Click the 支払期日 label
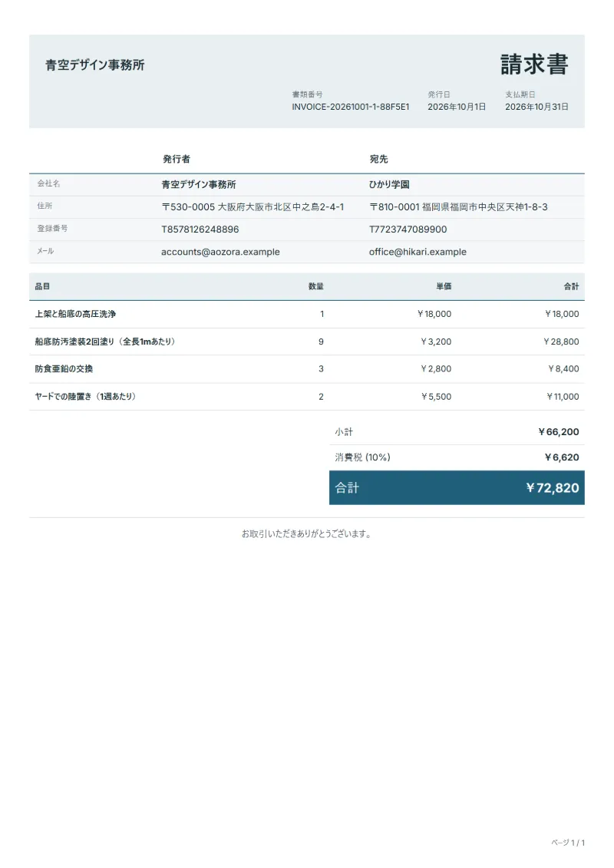The image size is (614, 868). coord(520,94)
